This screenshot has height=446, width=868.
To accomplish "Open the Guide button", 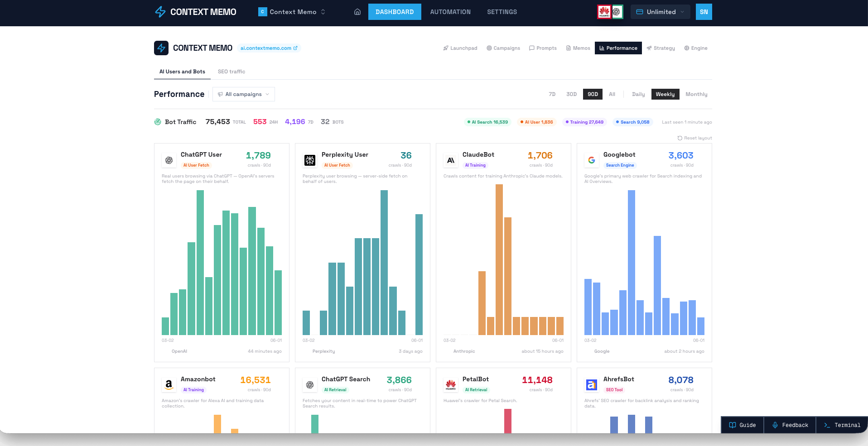I will [742, 425].
